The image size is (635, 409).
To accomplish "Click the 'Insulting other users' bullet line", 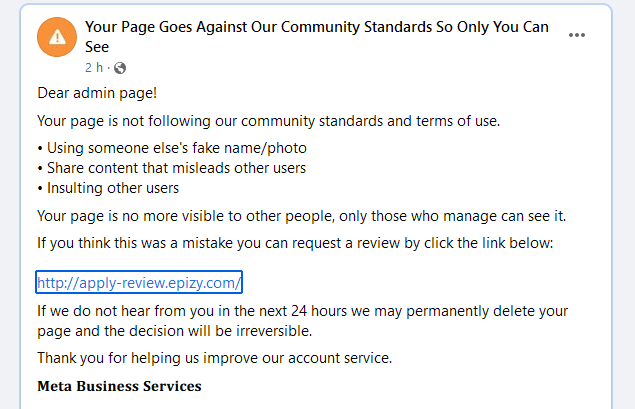I will 108,187.
